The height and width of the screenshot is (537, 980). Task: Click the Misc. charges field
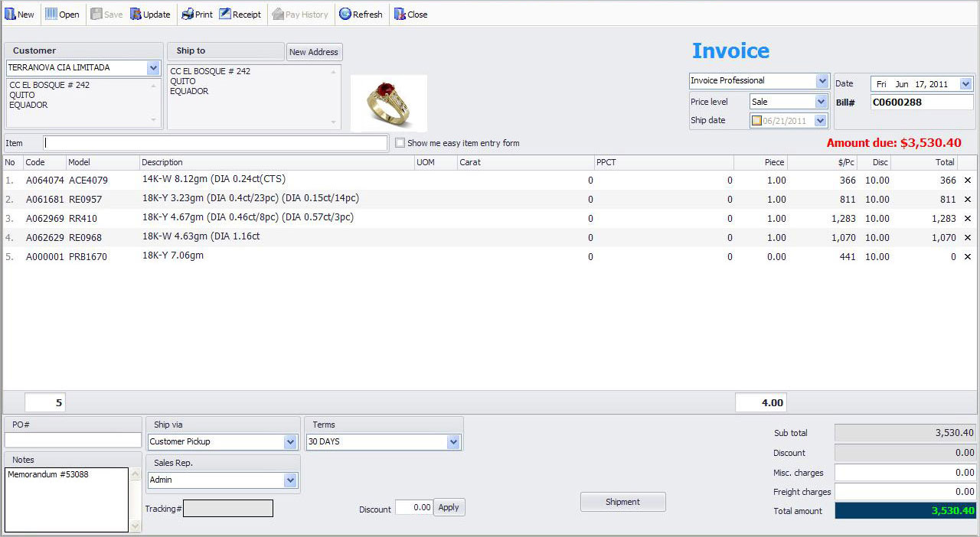coord(905,473)
